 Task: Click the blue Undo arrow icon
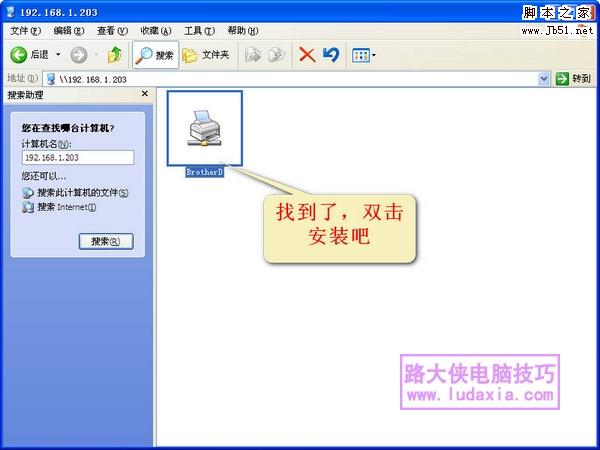(331, 55)
